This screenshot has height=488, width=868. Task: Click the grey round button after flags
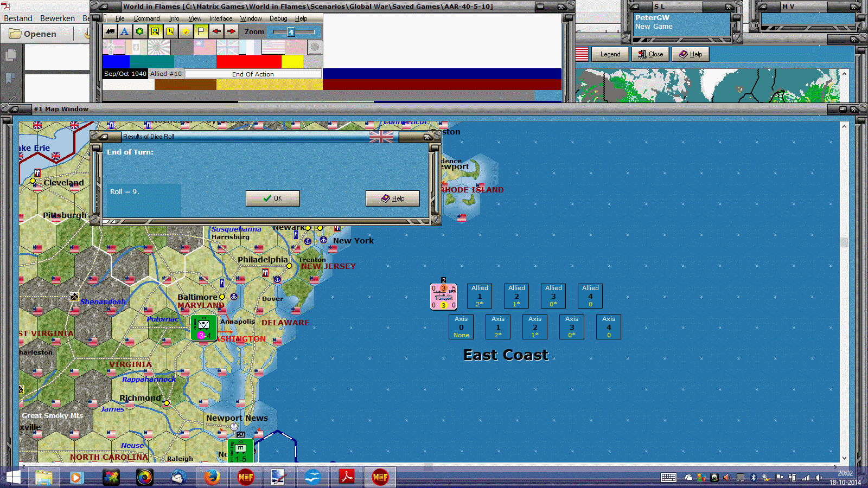pyautogui.click(x=315, y=47)
